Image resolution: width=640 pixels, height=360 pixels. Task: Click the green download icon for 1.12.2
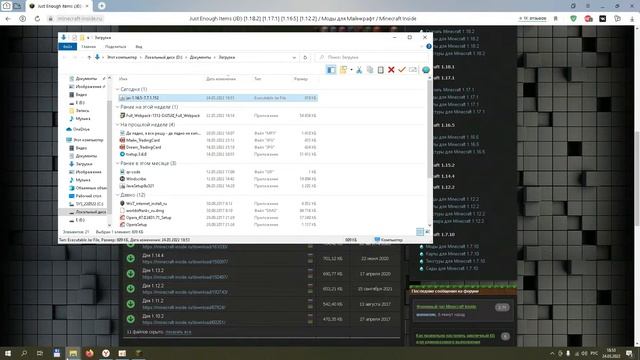[131, 289]
